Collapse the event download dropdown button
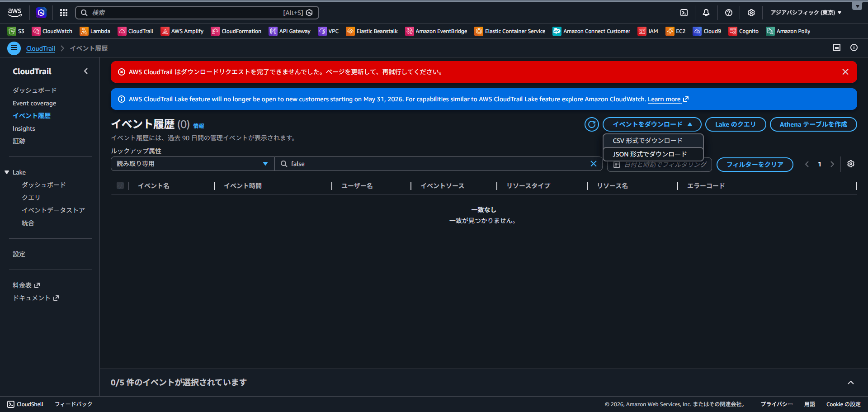 click(x=652, y=124)
